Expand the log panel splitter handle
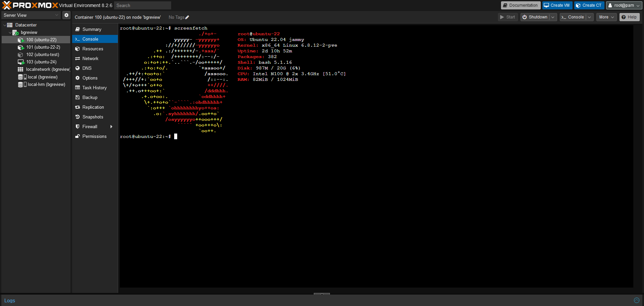Image resolution: width=644 pixels, height=306 pixels. click(322, 294)
